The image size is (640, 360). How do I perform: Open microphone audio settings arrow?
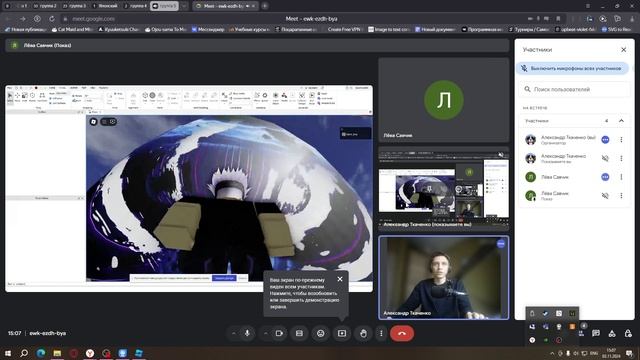pyautogui.click(x=233, y=333)
